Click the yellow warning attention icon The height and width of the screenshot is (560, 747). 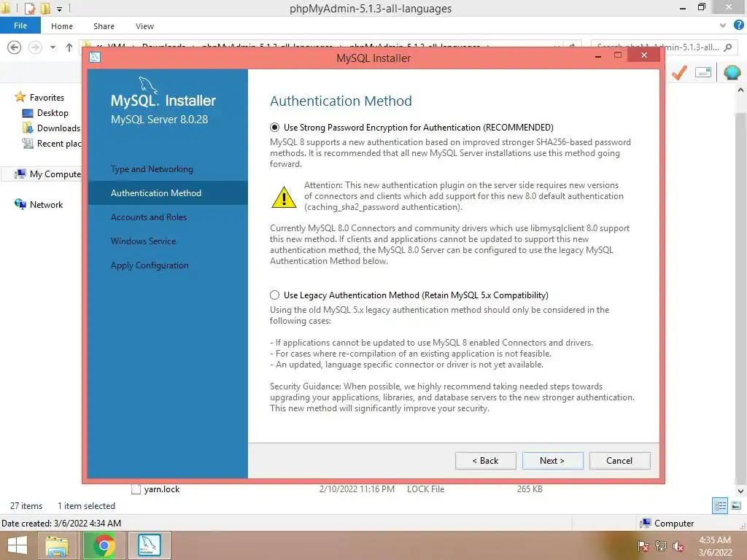pyautogui.click(x=284, y=197)
